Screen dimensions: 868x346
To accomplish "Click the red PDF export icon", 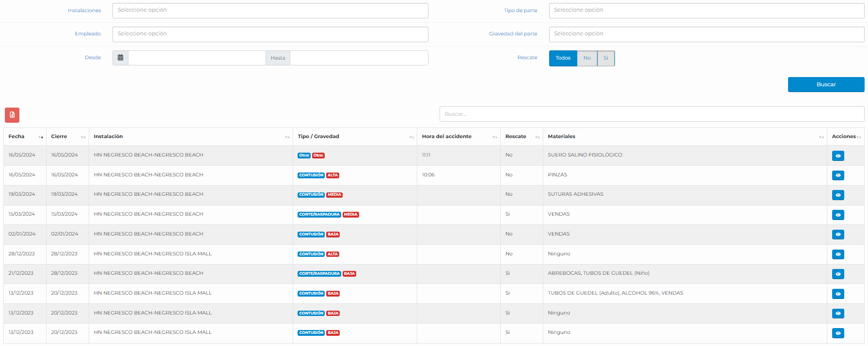I will click(x=12, y=115).
